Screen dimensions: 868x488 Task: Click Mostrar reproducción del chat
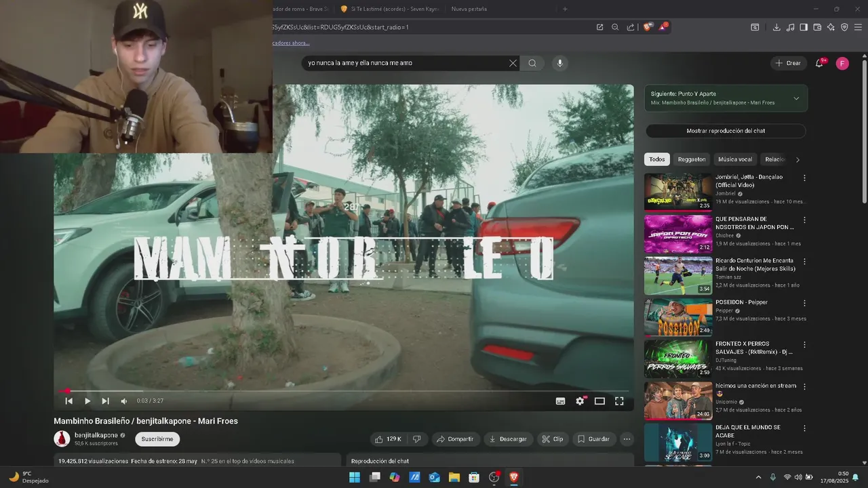pos(726,131)
